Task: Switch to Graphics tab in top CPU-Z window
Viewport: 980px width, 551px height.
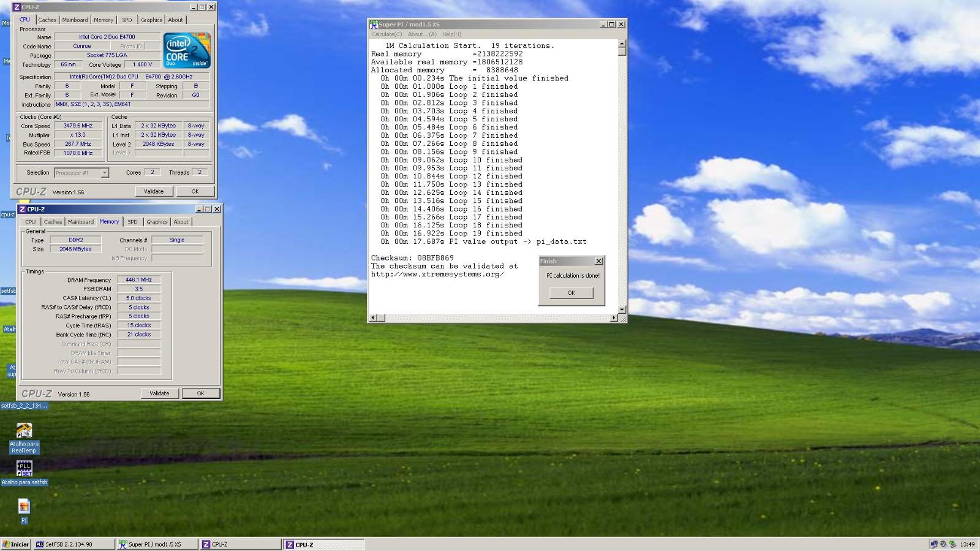Action: (151, 20)
